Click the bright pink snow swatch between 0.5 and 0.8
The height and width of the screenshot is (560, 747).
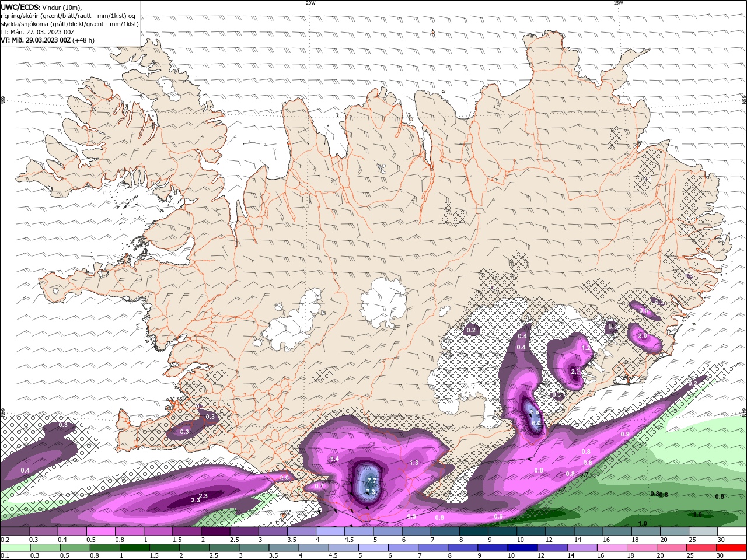click(101, 531)
